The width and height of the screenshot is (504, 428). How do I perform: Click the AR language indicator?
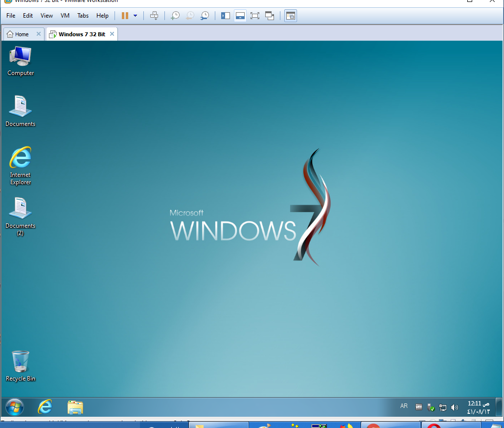tap(404, 406)
